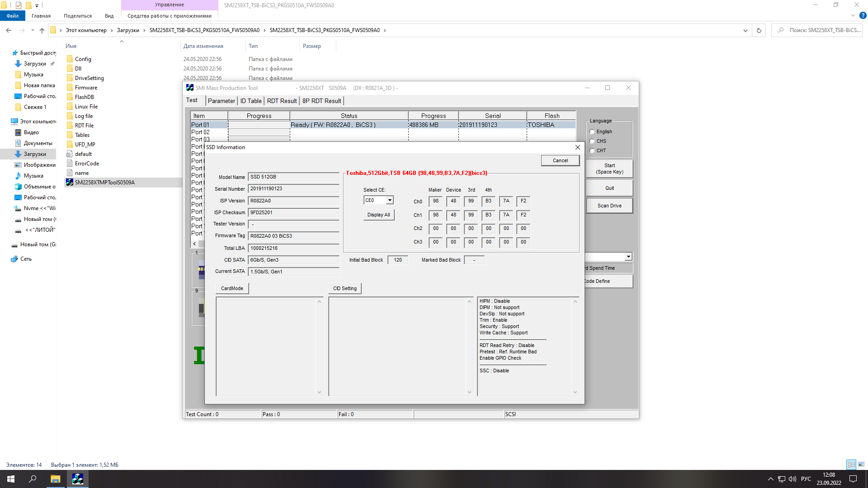This screenshot has width=868, height=488.
Task: Select the Tables folder icon
Action: (70, 135)
